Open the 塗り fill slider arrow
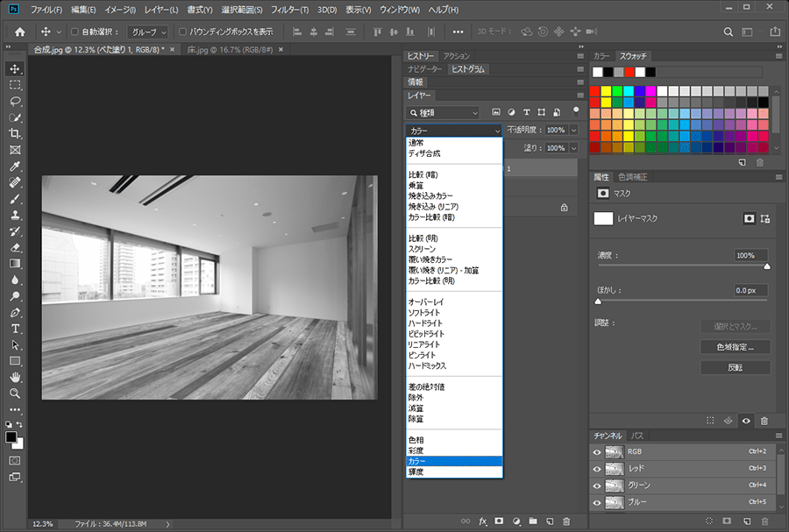Viewport: 789px width, 532px height. point(573,148)
